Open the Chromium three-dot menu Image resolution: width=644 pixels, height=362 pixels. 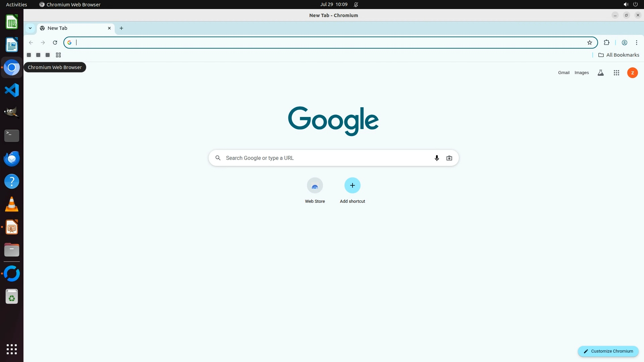pos(636,43)
